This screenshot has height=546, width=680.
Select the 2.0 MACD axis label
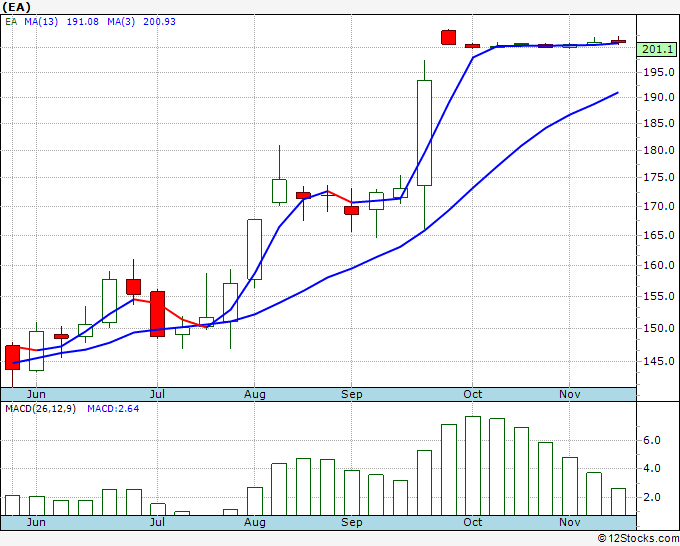pyautogui.click(x=652, y=497)
